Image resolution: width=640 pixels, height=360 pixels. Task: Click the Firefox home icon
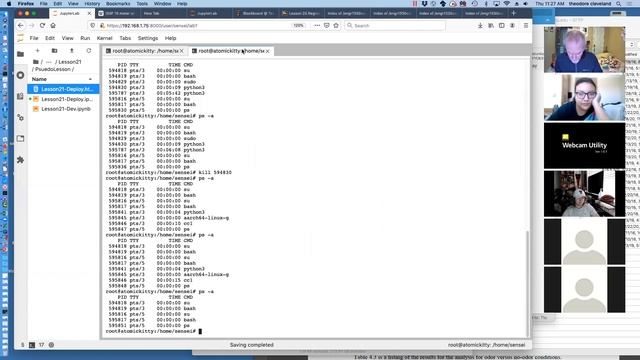pyautogui.click(x=53, y=25)
